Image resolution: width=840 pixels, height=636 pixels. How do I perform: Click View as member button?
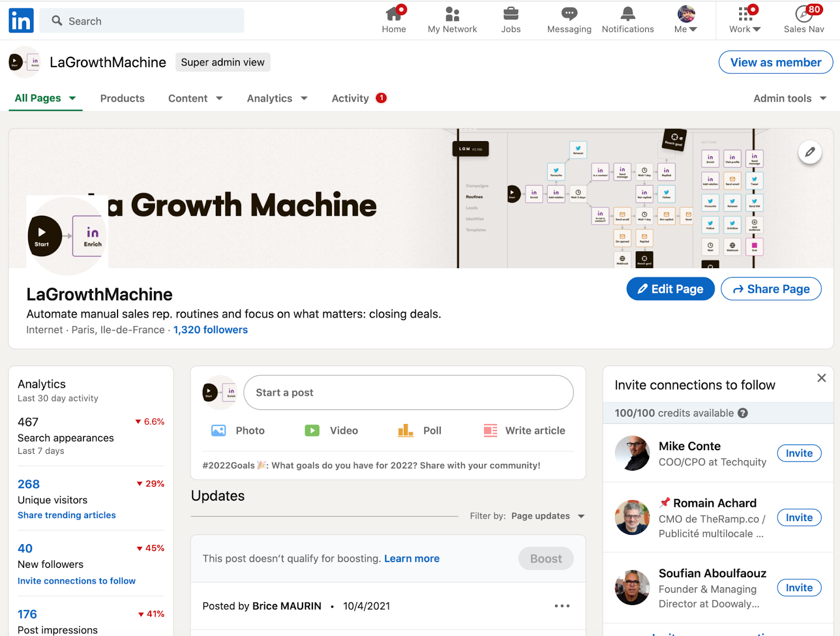775,62
